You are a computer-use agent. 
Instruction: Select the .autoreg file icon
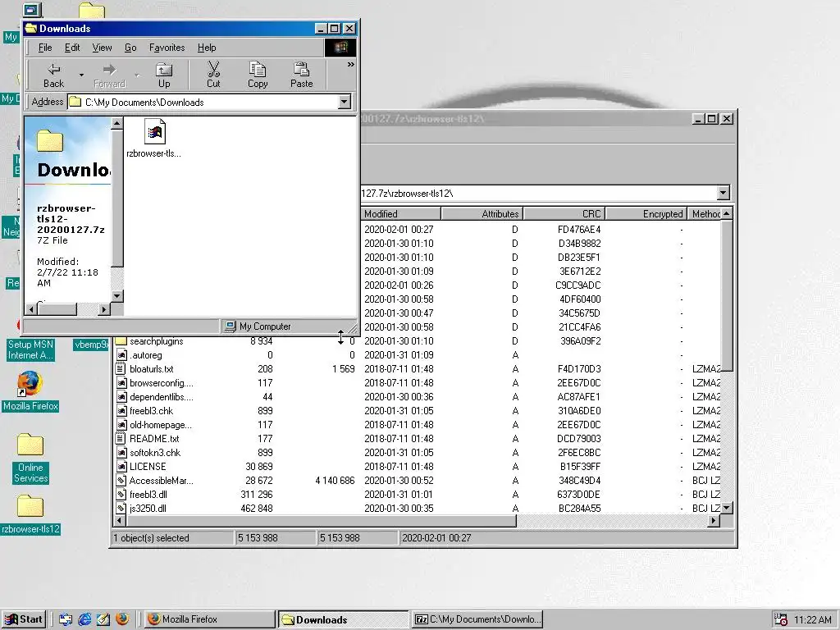[121, 355]
